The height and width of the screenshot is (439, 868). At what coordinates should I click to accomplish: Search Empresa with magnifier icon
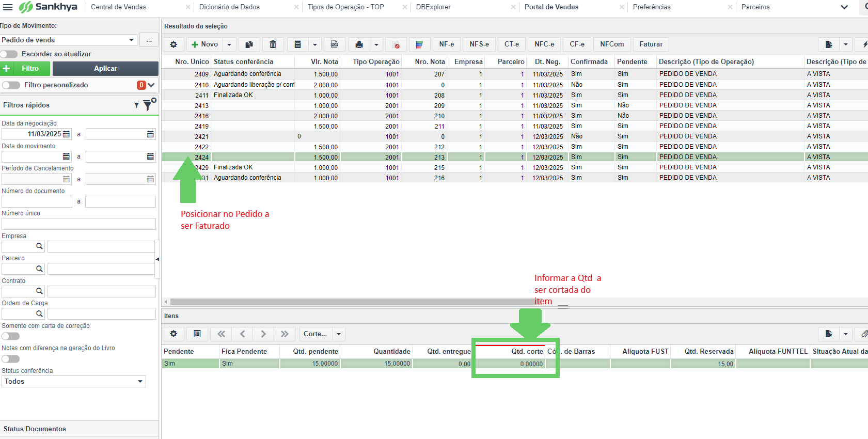pos(39,246)
